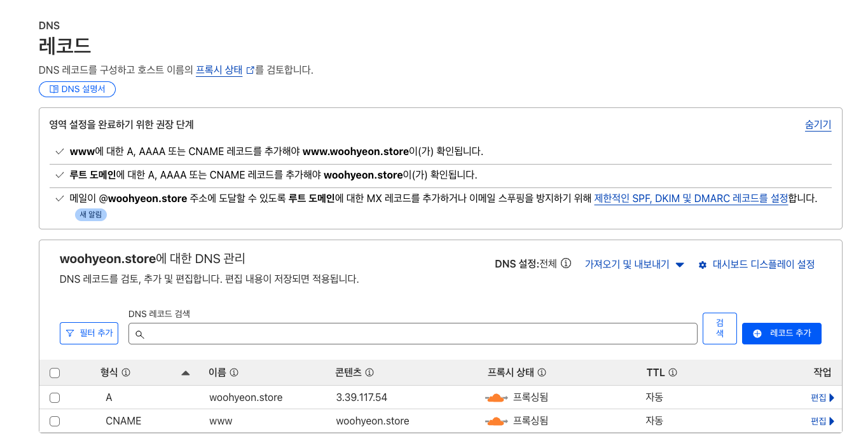Click the A record type cell
Viewport: 868px width, 441px height.
(109, 398)
